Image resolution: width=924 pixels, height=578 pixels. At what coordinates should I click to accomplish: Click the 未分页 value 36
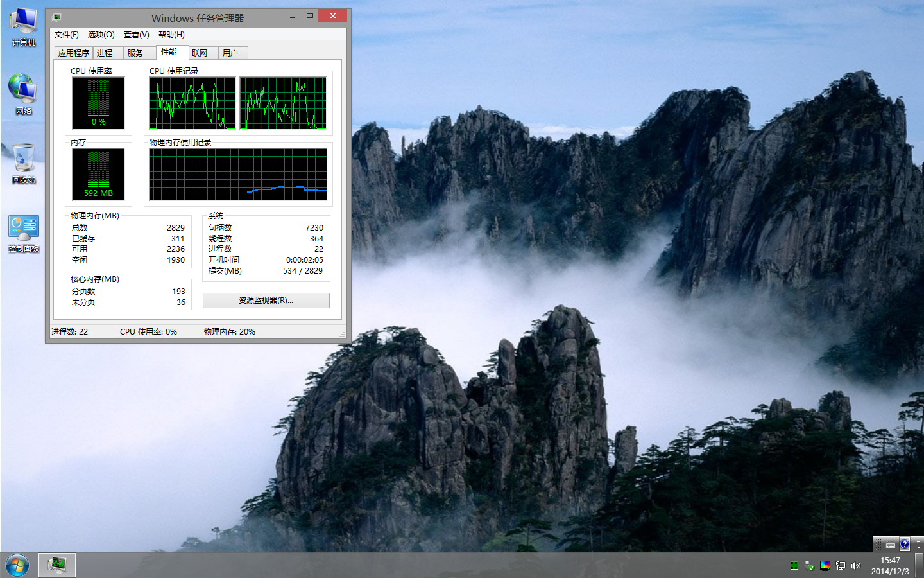coord(181,302)
